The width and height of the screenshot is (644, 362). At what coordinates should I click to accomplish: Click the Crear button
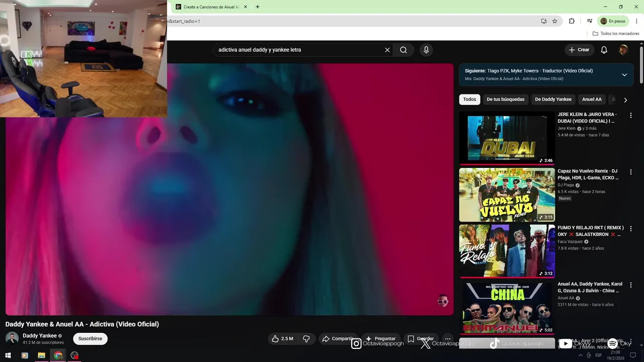tap(579, 50)
